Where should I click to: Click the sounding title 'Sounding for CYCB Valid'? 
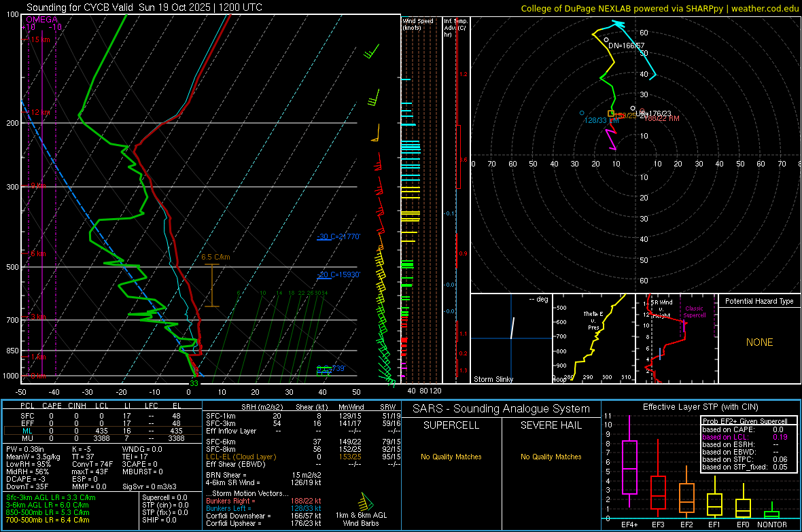coord(80,7)
